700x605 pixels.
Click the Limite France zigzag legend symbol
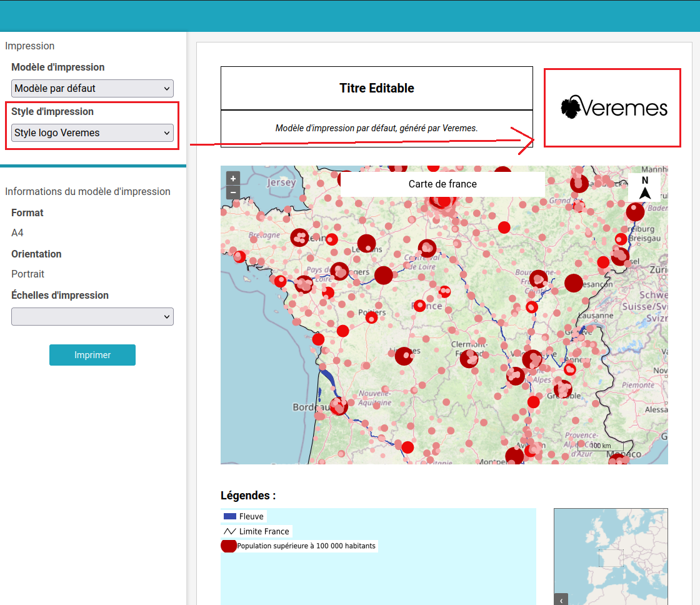[230, 531]
